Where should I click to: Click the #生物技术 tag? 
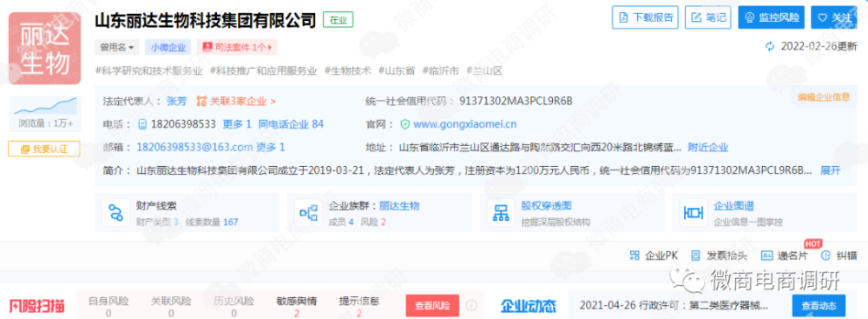click(x=348, y=71)
